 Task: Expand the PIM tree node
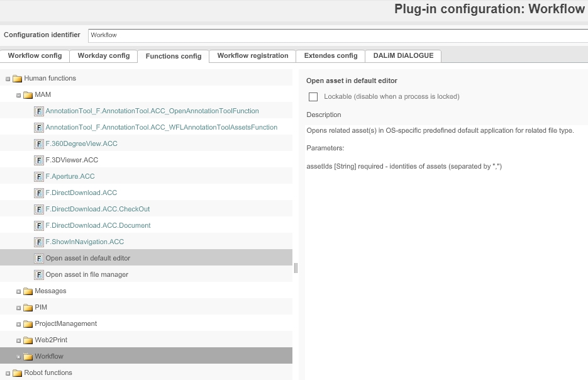click(19, 308)
